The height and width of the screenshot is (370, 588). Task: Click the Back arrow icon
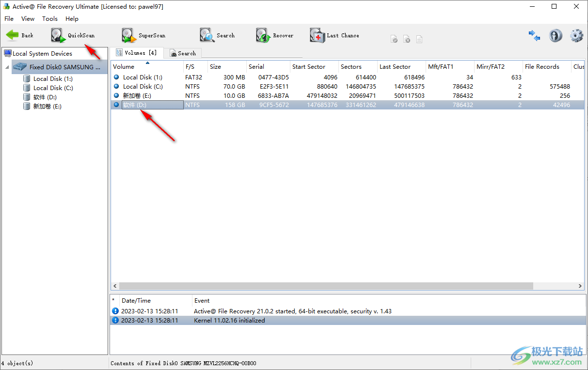click(x=13, y=35)
